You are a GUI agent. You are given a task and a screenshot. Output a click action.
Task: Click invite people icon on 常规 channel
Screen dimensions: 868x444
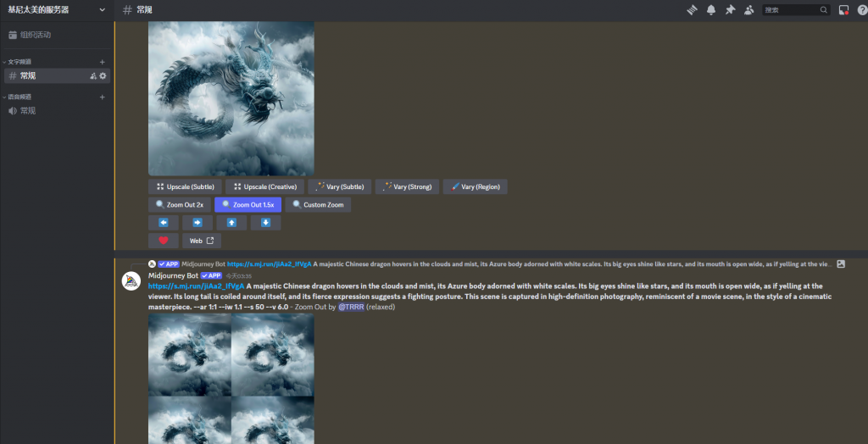click(93, 76)
